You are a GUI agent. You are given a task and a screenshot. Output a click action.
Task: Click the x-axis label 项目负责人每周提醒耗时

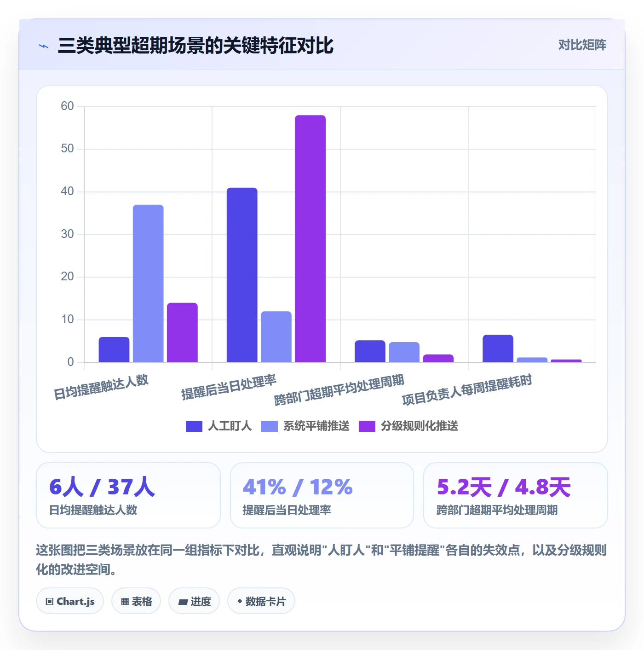pos(467,390)
